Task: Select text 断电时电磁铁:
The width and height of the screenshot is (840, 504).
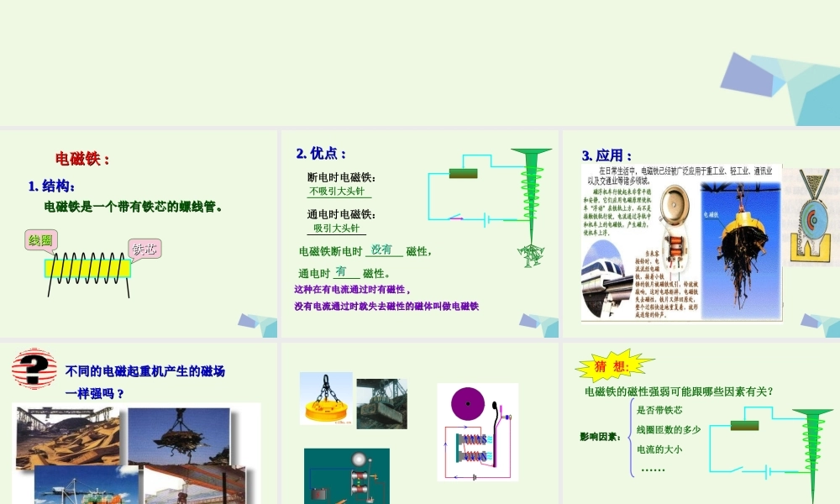Action: click(x=341, y=177)
